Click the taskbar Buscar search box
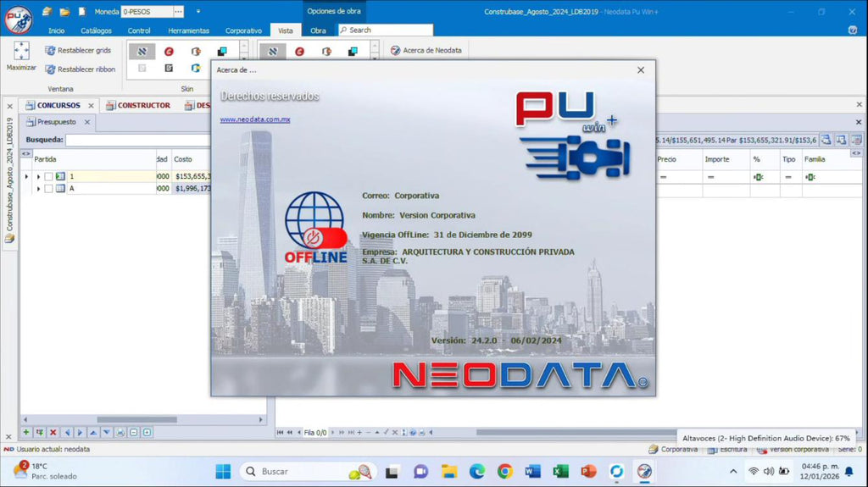Viewport: 868px width, 487px height. pos(308,472)
